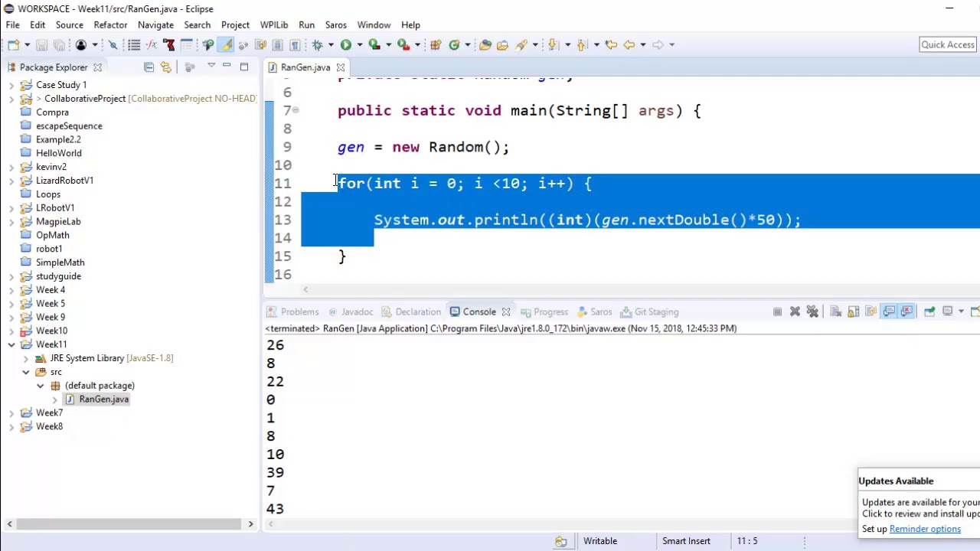Toggle Link with Editor in Package Explorer
The height and width of the screenshot is (551, 980).
coord(165,67)
